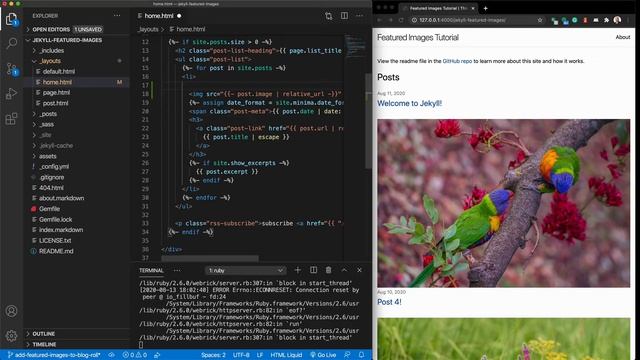
Task: Click the _layouts breadcrumb item
Action: tap(148, 29)
